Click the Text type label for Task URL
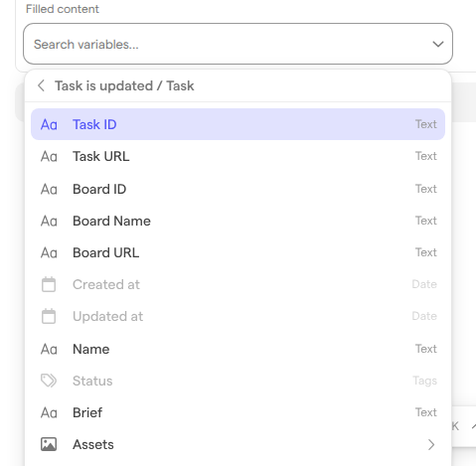Image resolution: width=476 pixels, height=466 pixels. click(426, 156)
